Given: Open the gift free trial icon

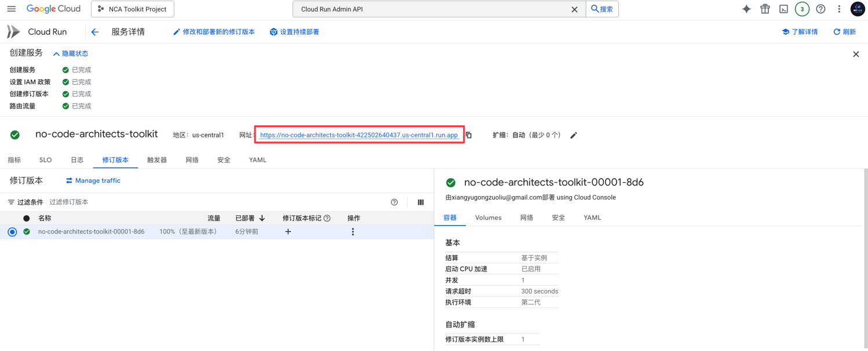Looking at the screenshot, I should tap(765, 9).
